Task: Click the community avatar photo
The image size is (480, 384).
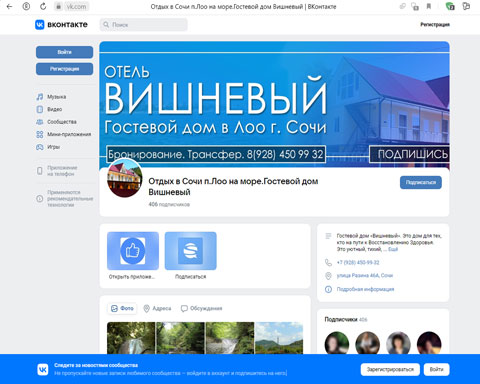Action: pos(125,178)
